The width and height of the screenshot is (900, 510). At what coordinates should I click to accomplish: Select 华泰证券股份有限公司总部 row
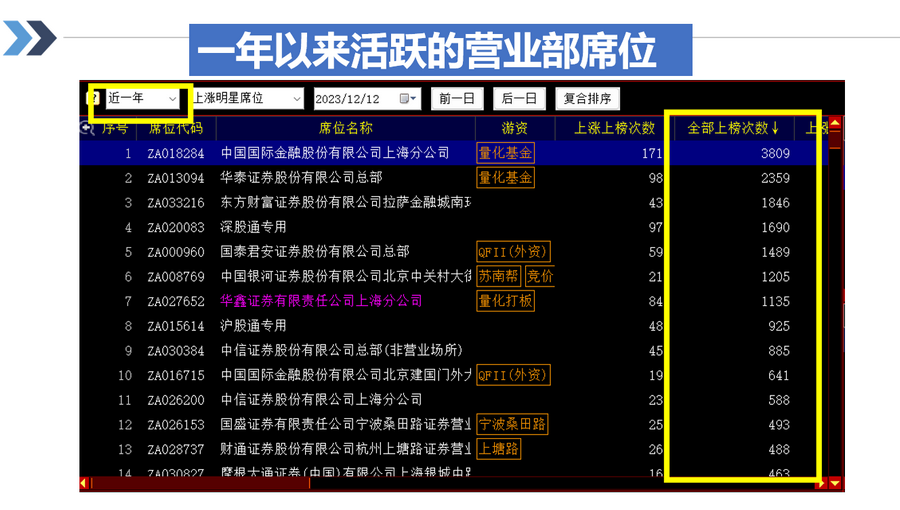453,178
